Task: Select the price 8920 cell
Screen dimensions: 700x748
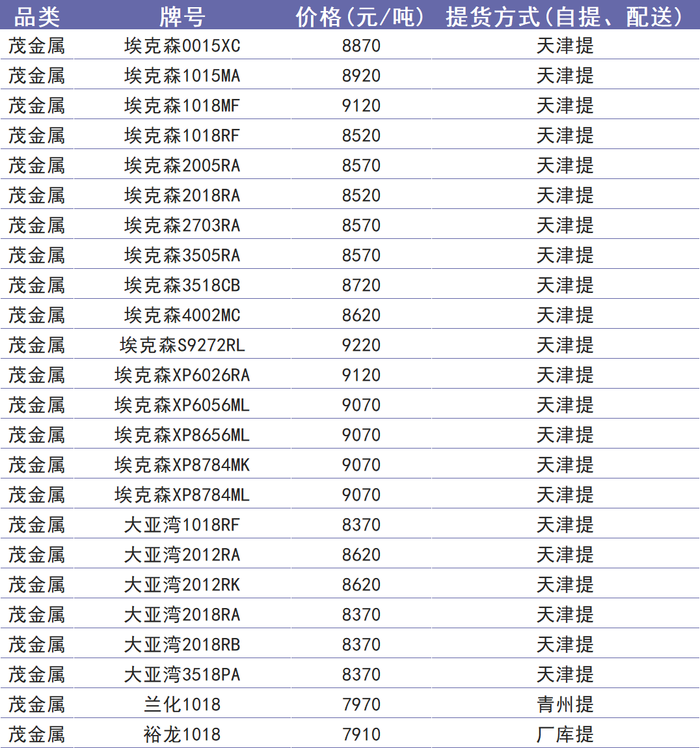Action: [x=361, y=76]
